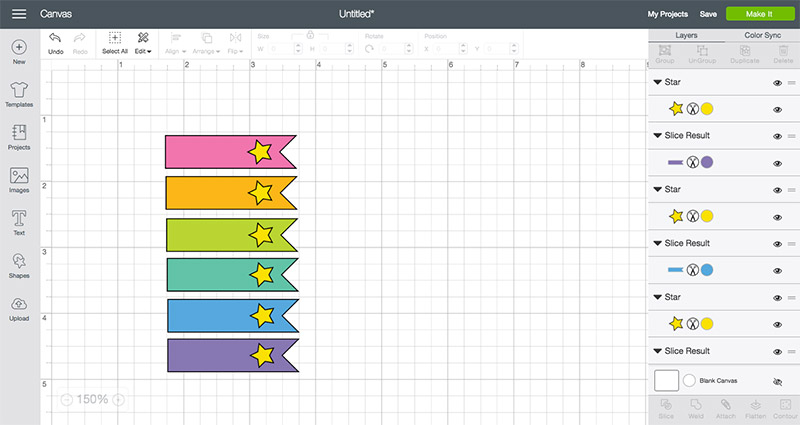Click the cut linetype icon on blue layer
The width and height of the screenshot is (800, 425).
(x=692, y=270)
